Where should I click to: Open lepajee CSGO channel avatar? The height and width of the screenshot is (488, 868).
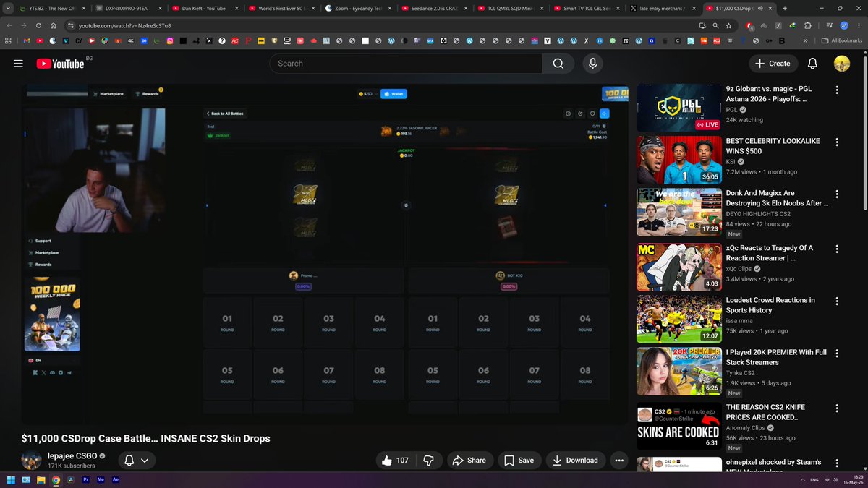pyautogui.click(x=31, y=461)
